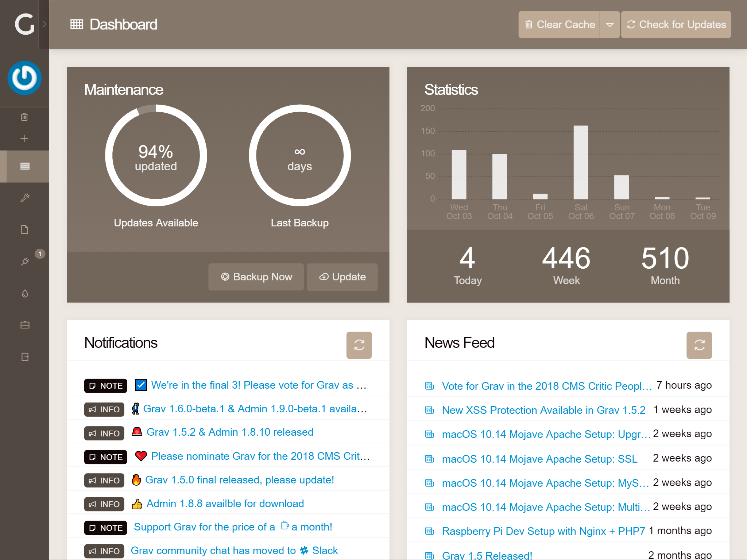Image resolution: width=747 pixels, height=560 pixels.
Task: Open the Clear Cache dropdown arrow
Action: coord(609,25)
